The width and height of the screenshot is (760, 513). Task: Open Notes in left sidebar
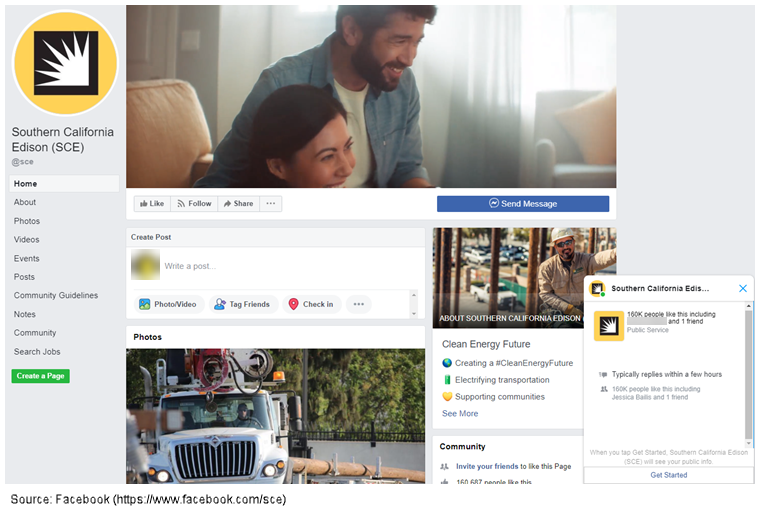click(x=25, y=314)
